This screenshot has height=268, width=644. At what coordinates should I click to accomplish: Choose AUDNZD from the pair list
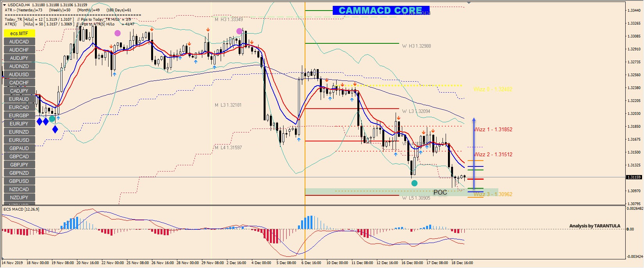19,66
